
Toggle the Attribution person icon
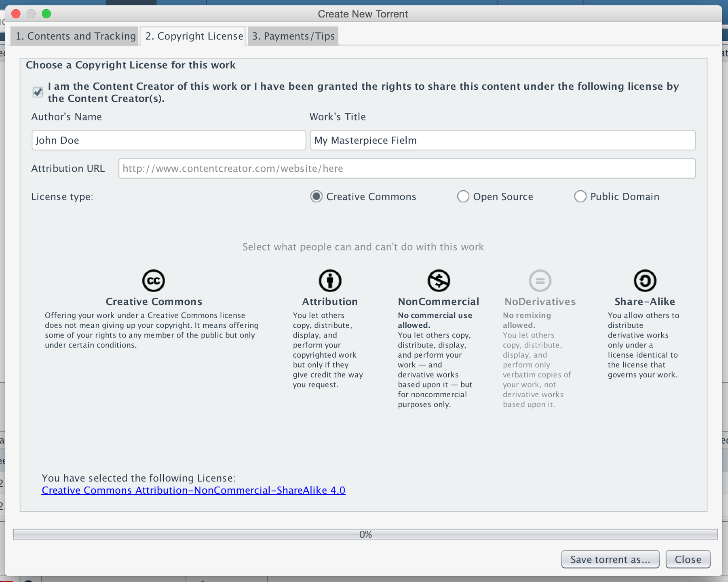pos(330,280)
